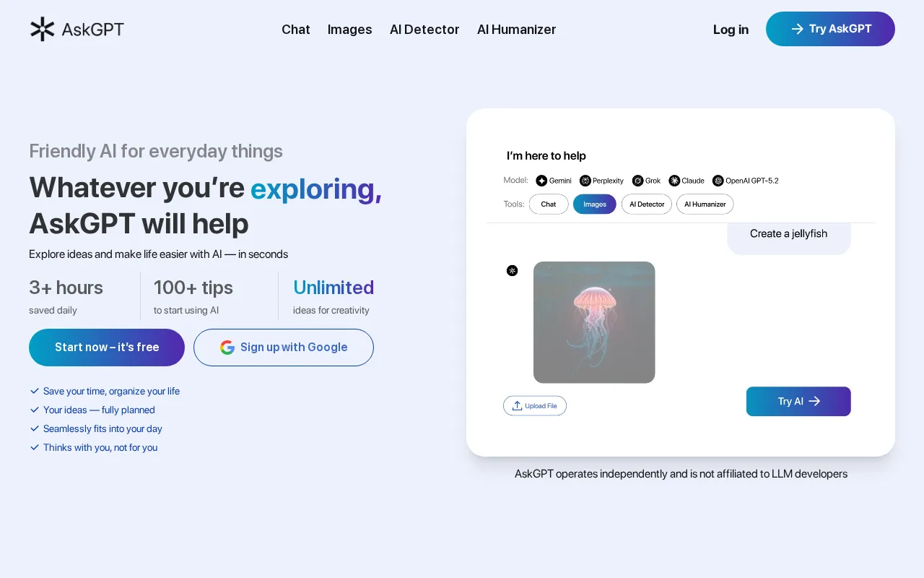Click the arrow icon in Try AskGPT button

pyautogui.click(x=797, y=29)
